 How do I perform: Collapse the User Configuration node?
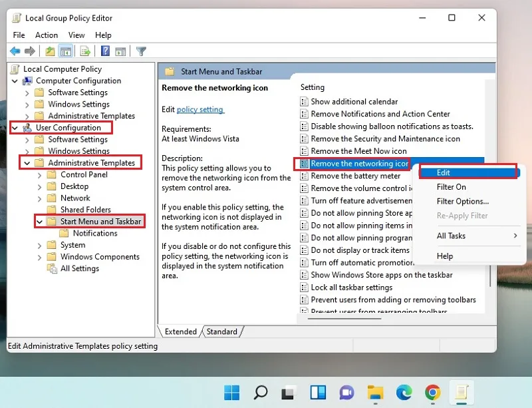15,128
